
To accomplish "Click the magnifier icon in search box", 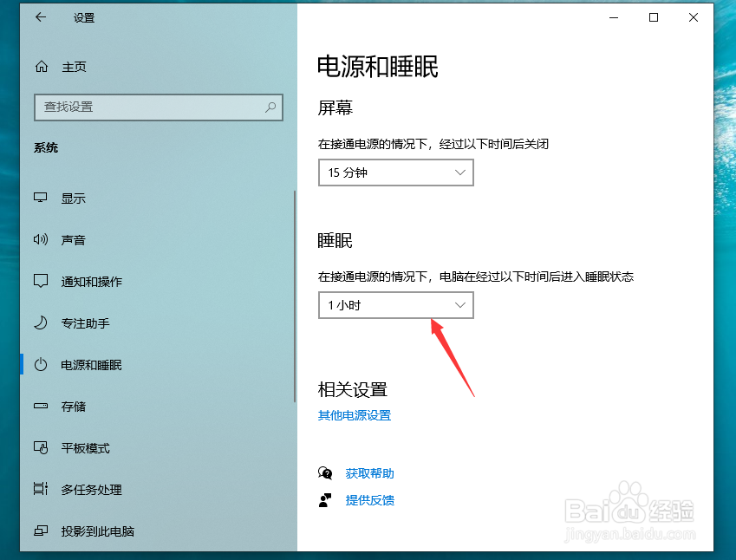I will point(270,107).
